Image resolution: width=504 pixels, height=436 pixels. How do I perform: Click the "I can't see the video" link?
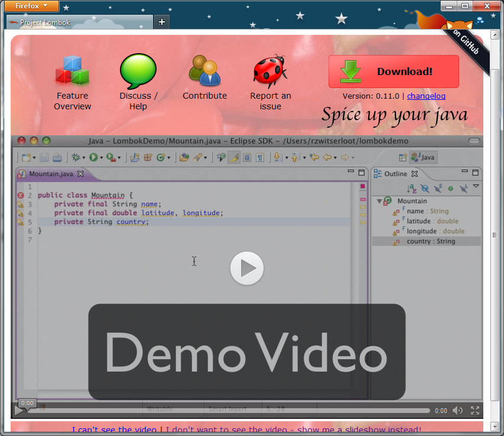pos(114,430)
